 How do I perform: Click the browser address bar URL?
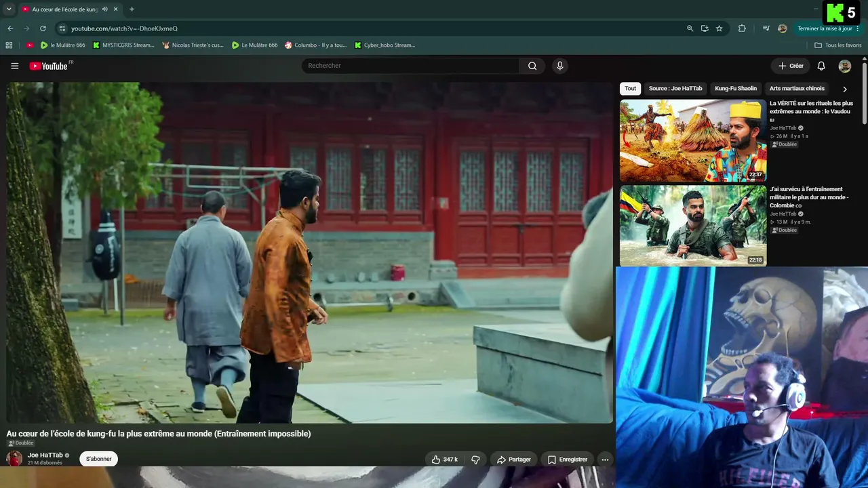pyautogui.click(x=124, y=28)
